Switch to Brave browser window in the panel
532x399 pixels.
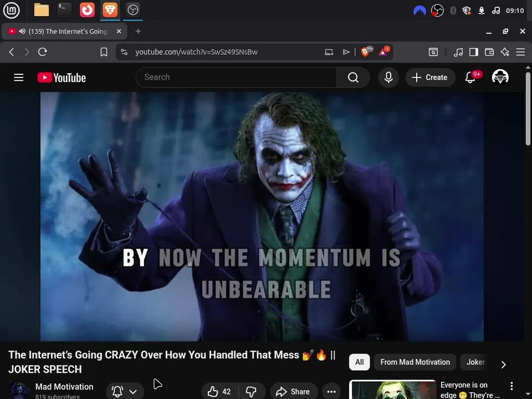tap(110, 10)
